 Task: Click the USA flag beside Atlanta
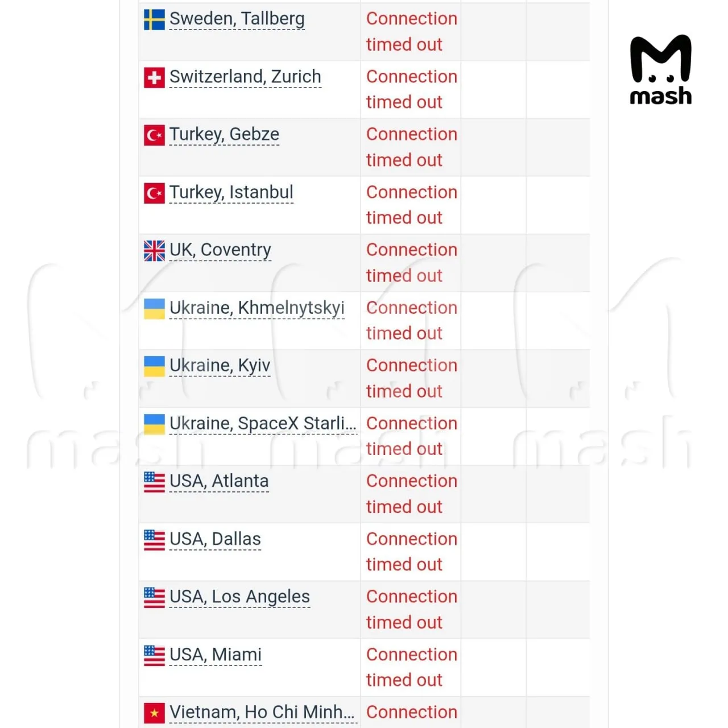point(154,482)
